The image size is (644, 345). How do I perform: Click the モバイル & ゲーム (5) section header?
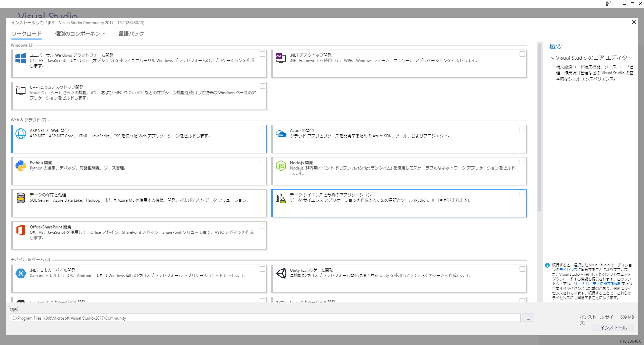pos(31,260)
